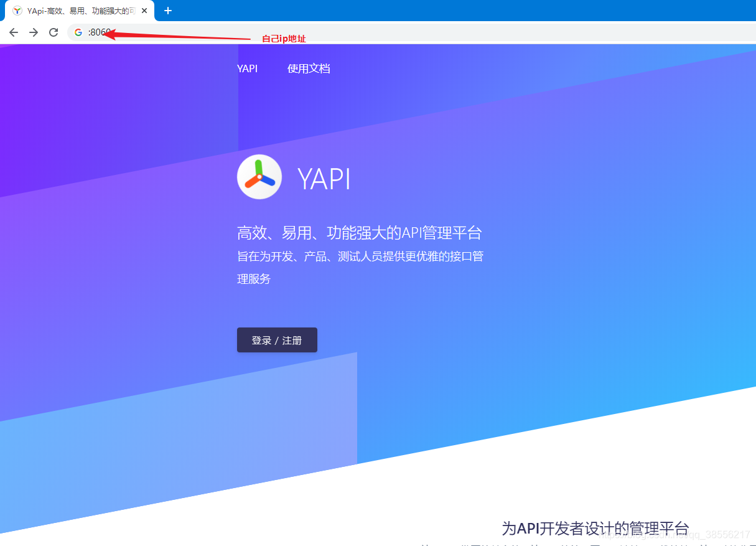Close the YApi browser tab
Viewport: 756px width, 546px height.
pos(144,11)
